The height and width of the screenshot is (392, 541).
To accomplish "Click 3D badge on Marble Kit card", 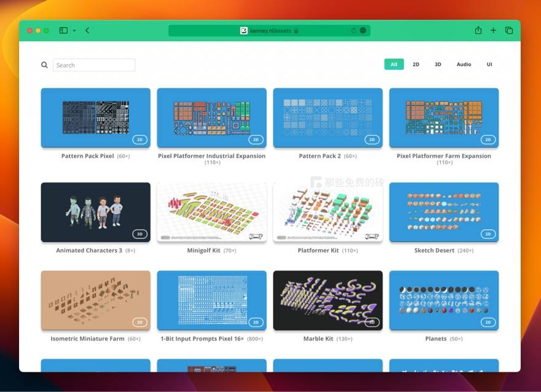I will [x=372, y=323].
